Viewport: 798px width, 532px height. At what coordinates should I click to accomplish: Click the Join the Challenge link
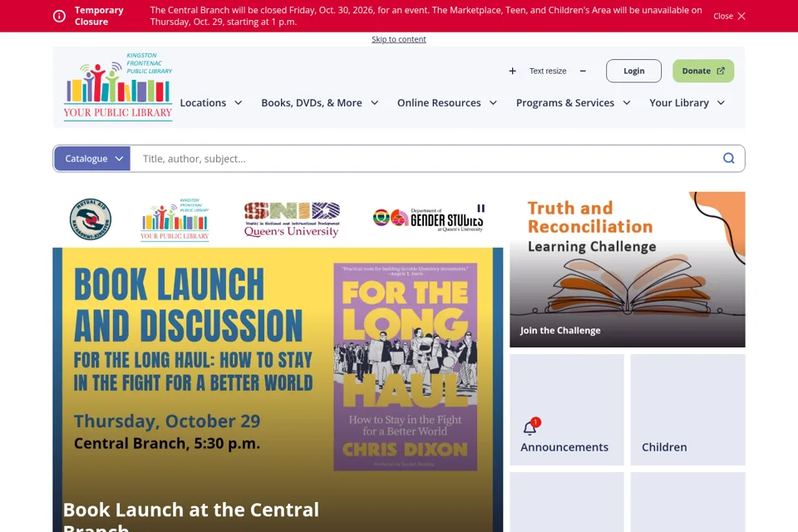[x=560, y=330]
